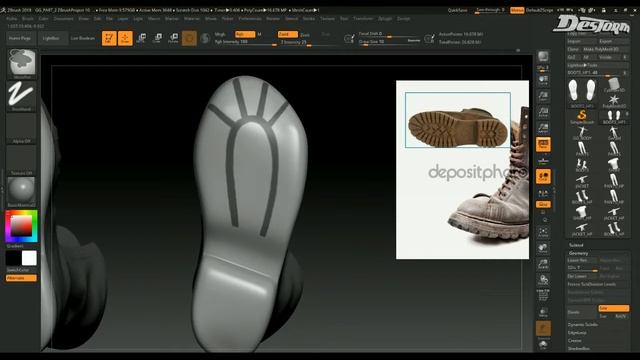Expand the ShadowBox section

point(579,349)
